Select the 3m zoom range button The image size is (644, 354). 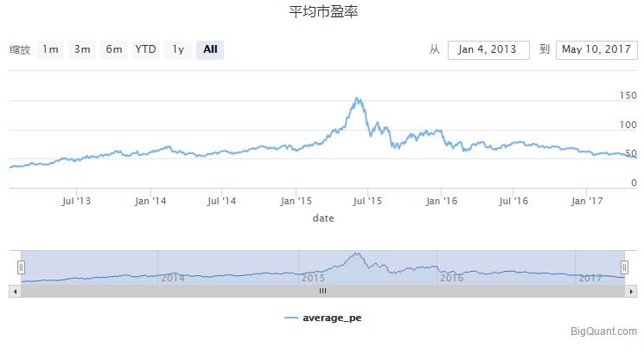82,49
